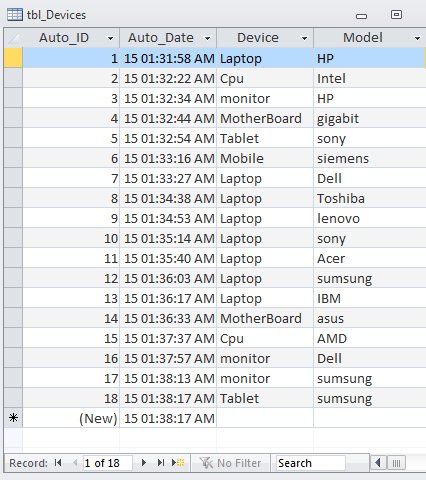This screenshot has width=426, height=480.
Task: Click the 01:37:37 AM date cell
Action: point(168,338)
